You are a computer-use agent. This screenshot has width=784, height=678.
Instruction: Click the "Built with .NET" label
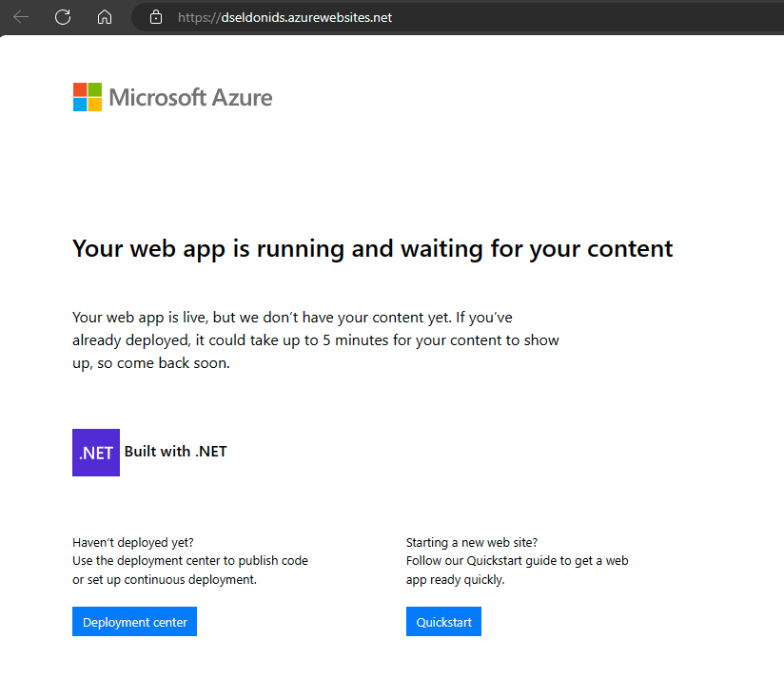(x=175, y=452)
